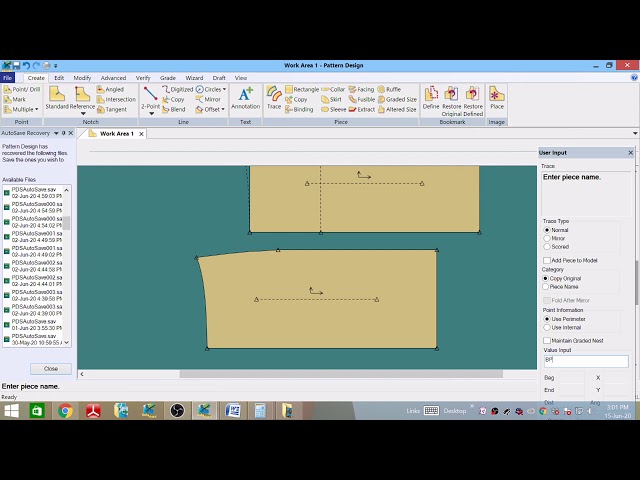Switch to the Verify ribbon tab
640x480 pixels.
point(143,78)
